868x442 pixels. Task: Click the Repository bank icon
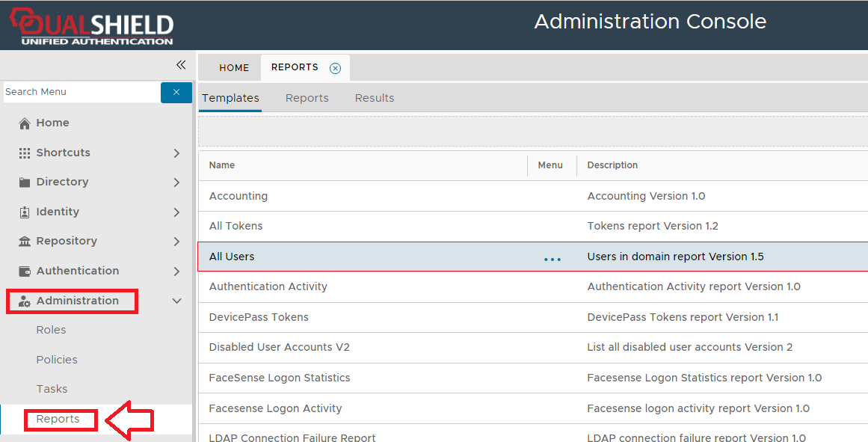[25, 242]
